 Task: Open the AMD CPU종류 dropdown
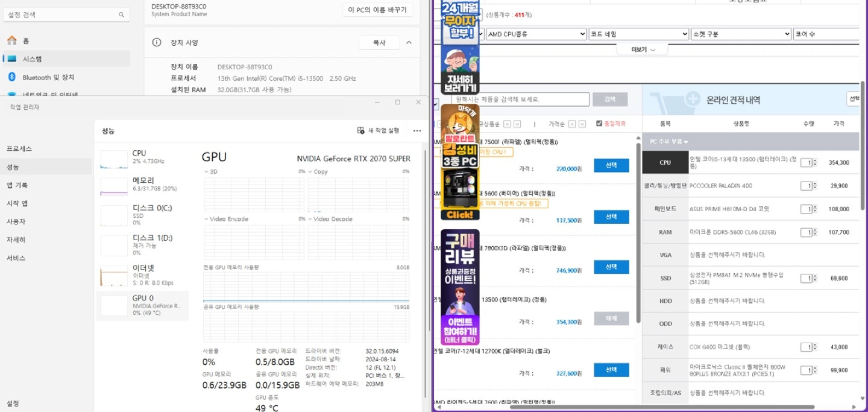(x=536, y=34)
